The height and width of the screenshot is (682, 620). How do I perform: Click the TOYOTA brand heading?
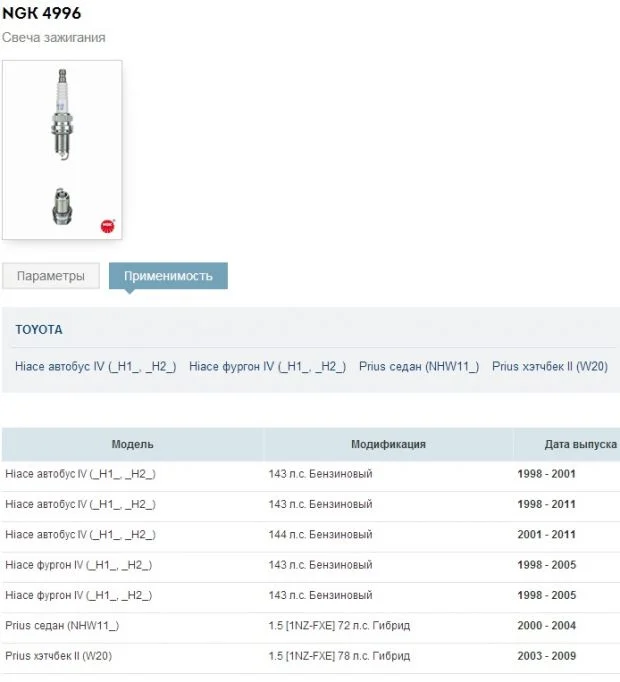(x=39, y=330)
